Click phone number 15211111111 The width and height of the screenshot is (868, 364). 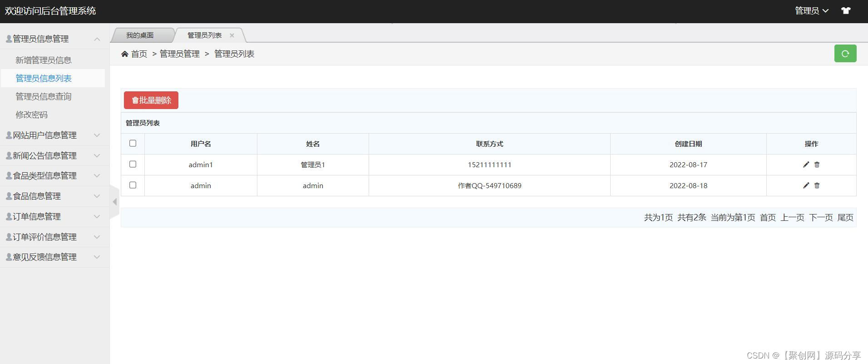(x=489, y=165)
